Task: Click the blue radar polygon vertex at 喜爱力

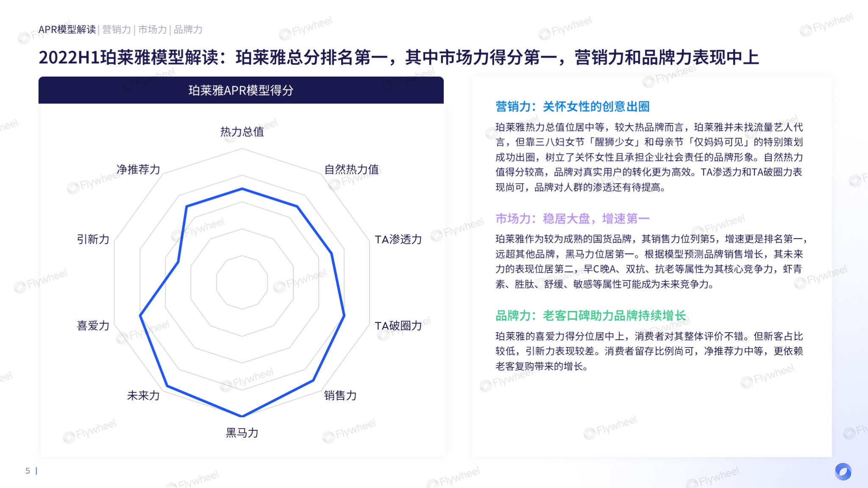Action: (x=140, y=316)
